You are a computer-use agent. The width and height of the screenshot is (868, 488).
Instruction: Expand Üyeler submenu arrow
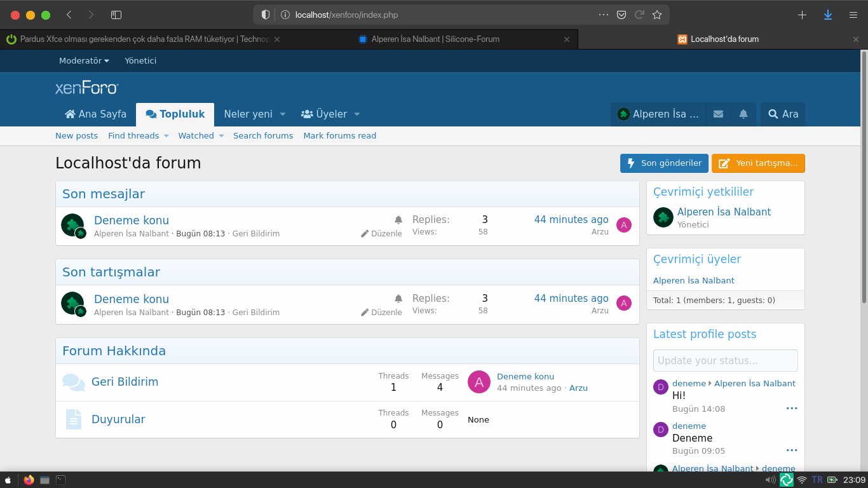357,114
